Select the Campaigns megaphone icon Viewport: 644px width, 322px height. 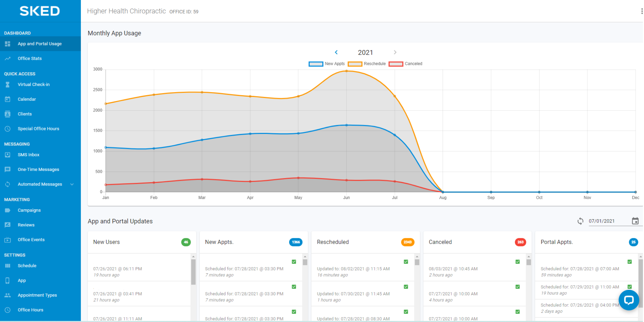click(x=8, y=210)
